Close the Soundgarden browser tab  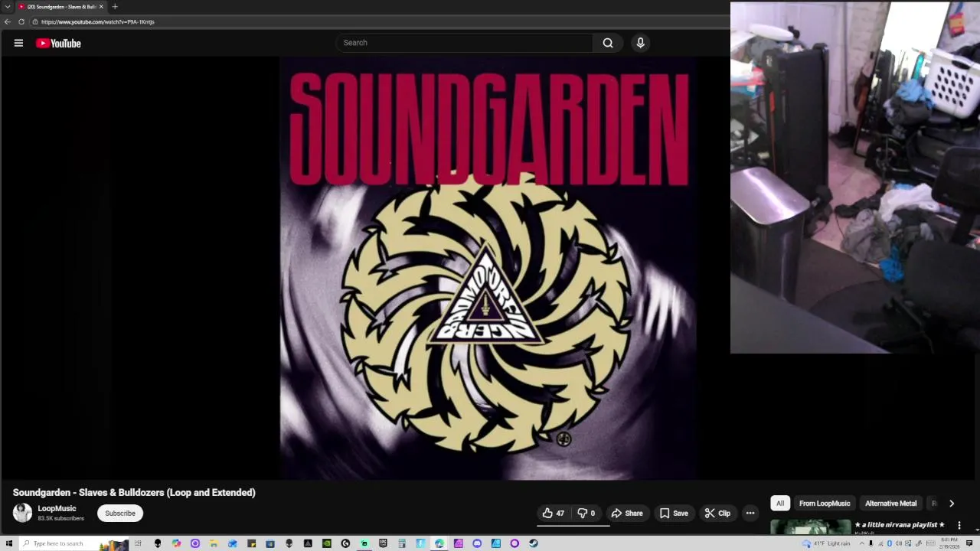tap(101, 6)
